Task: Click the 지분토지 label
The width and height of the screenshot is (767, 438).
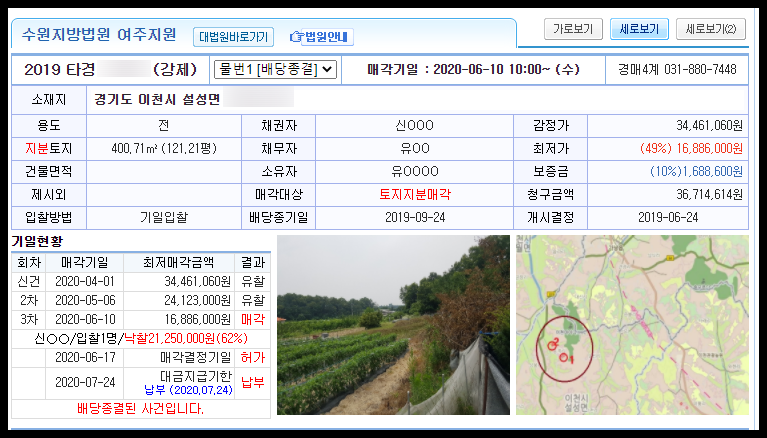Action: (x=49, y=149)
